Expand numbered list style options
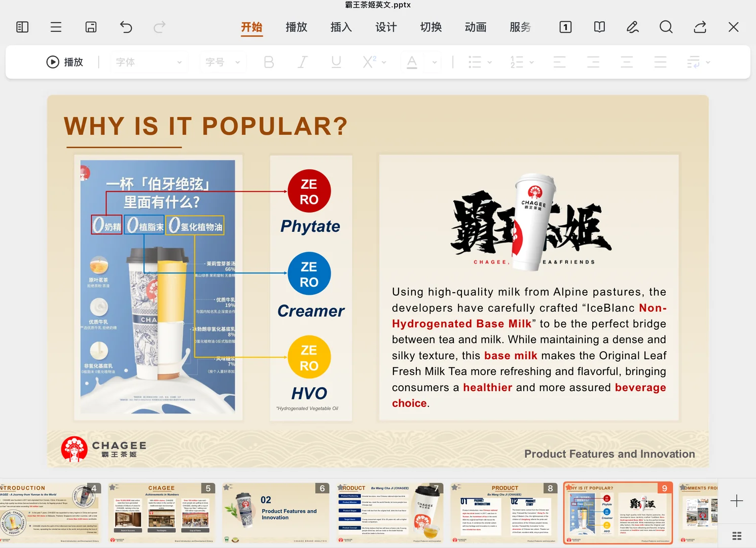Screen dimensions: 756x548 pyautogui.click(x=531, y=62)
